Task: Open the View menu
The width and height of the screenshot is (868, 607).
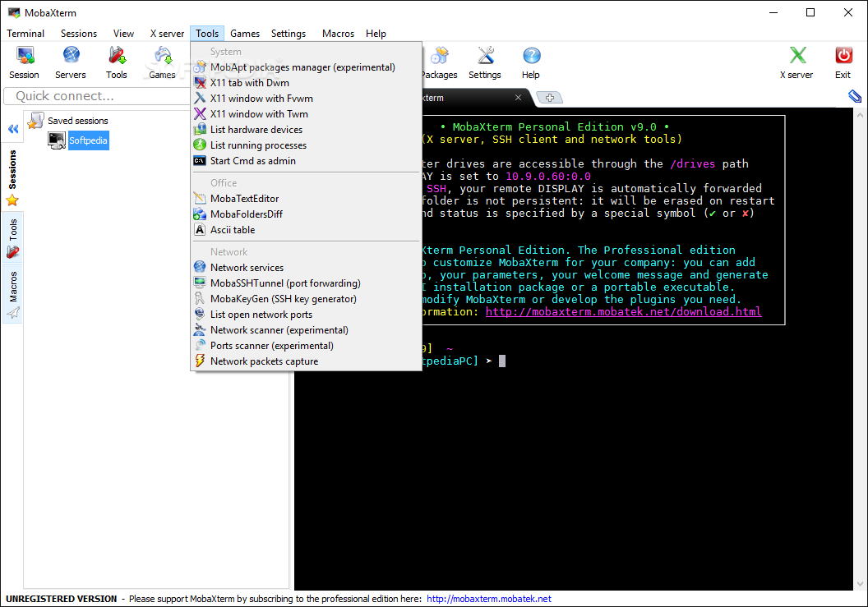Action: (123, 34)
